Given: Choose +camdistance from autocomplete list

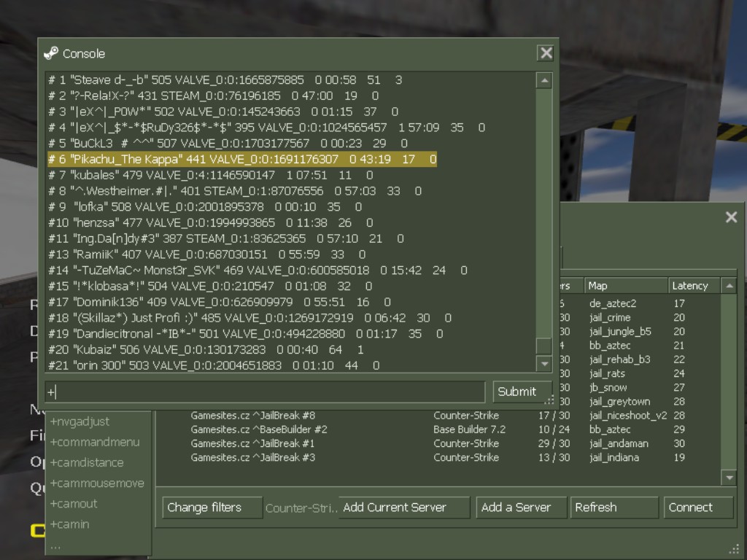Looking at the screenshot, I should click(87, 462).
